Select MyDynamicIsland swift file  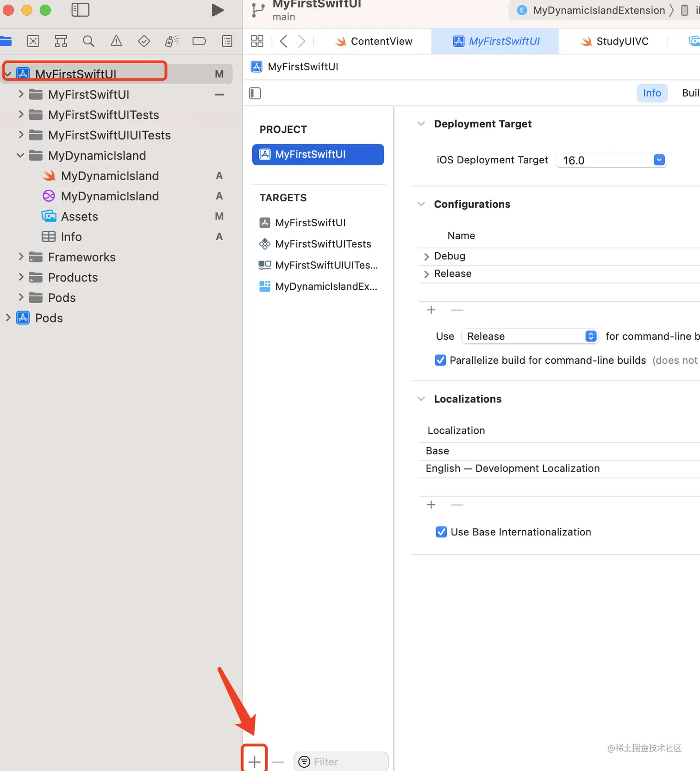(x=109, y=176)
